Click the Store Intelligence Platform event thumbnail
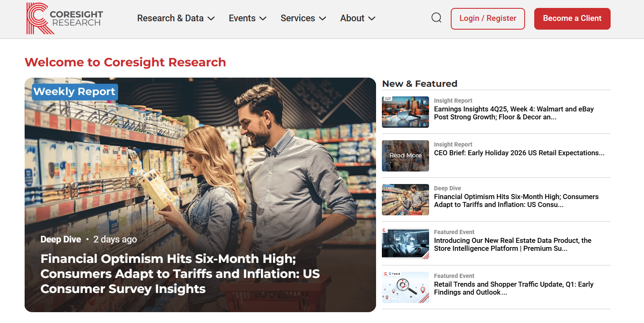This screenshot has width=644, height=323. [x=405, y=243]
